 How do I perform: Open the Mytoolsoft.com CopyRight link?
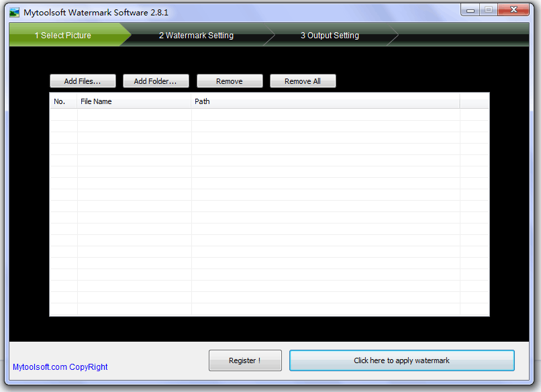[x=60, y=366]
